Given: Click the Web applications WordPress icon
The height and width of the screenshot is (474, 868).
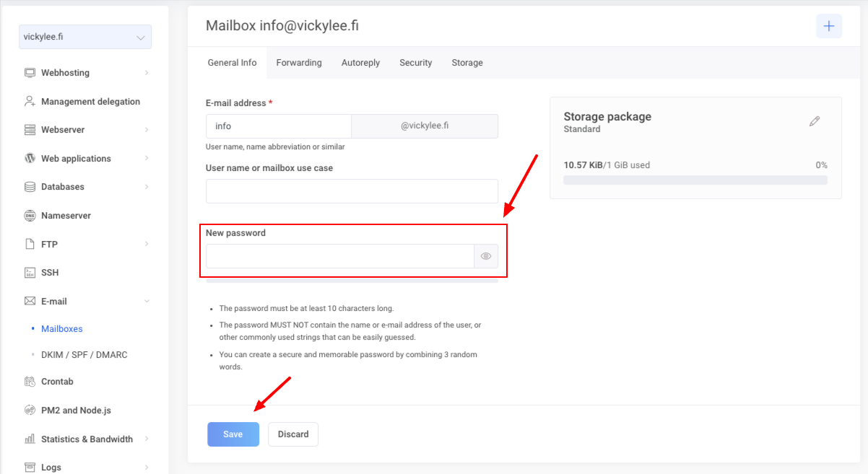Looking at the screenshot, I should (30, 159).
